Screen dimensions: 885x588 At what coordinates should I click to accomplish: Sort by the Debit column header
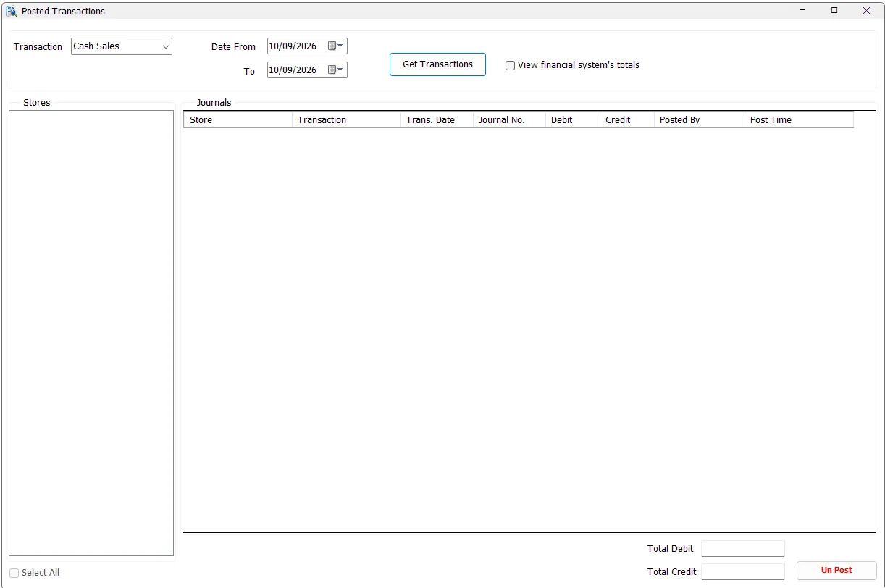pyautogui.click(x=573, y=120)
